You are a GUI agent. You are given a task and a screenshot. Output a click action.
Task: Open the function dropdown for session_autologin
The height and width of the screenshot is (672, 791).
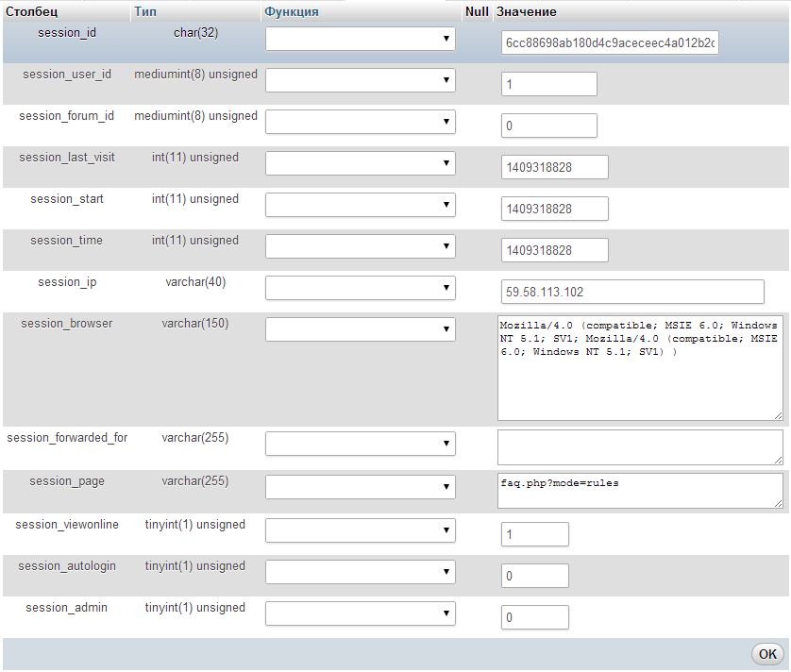pyautogui.click(x=360, y=572)
